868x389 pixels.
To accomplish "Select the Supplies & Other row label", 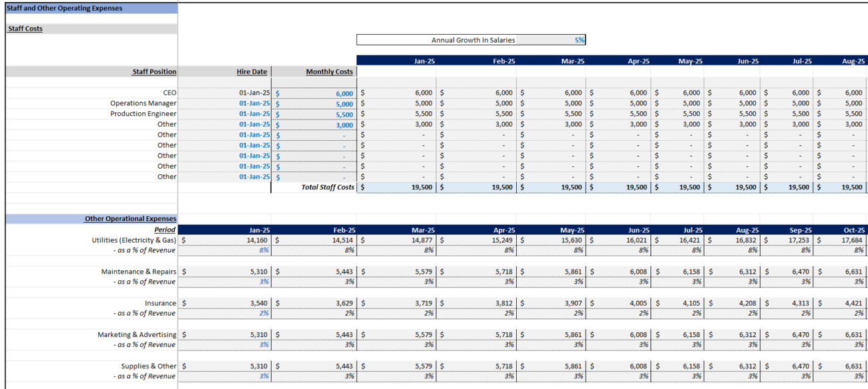I will (x=149, y=366).
